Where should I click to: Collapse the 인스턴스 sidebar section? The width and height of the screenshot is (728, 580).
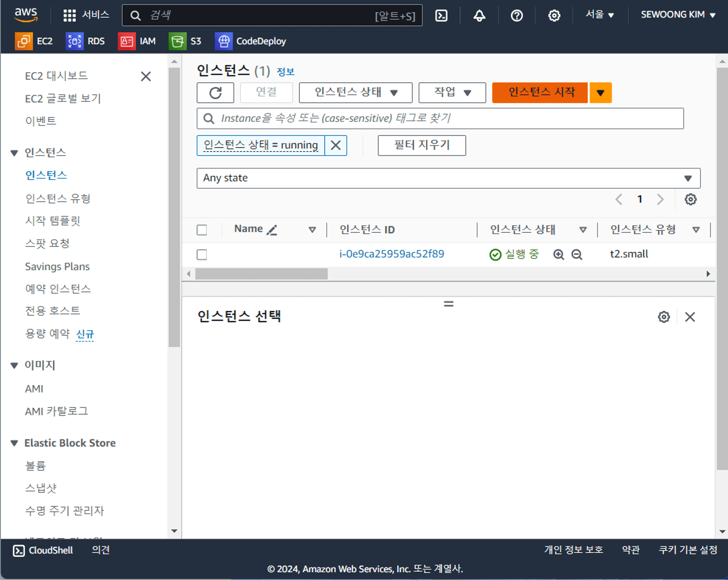click(x=14, y=153)
